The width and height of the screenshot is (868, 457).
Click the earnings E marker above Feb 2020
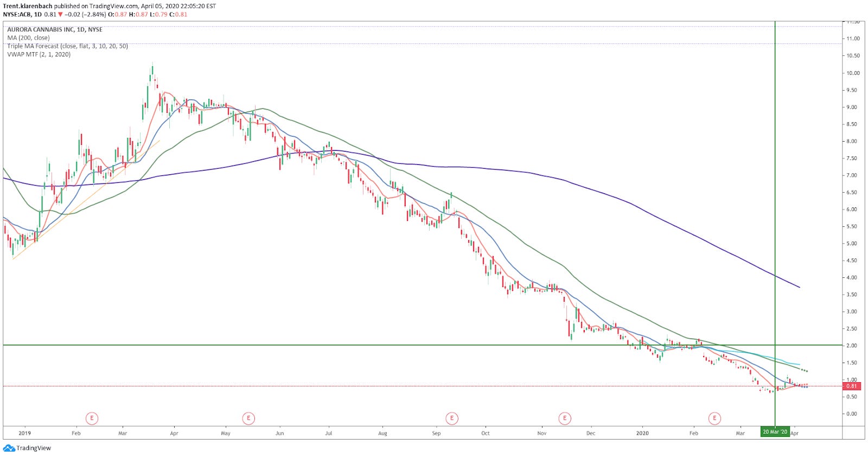(714, 418)
